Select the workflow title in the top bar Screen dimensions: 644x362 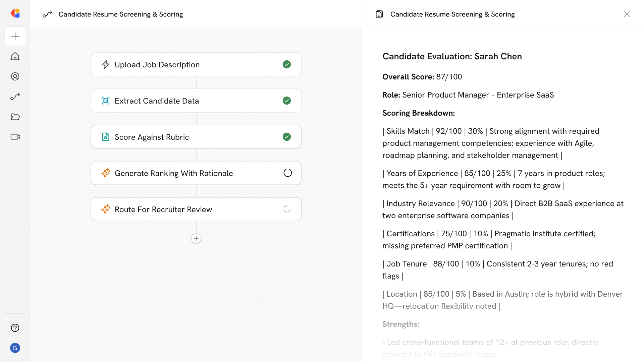click(x=121, y=14)
